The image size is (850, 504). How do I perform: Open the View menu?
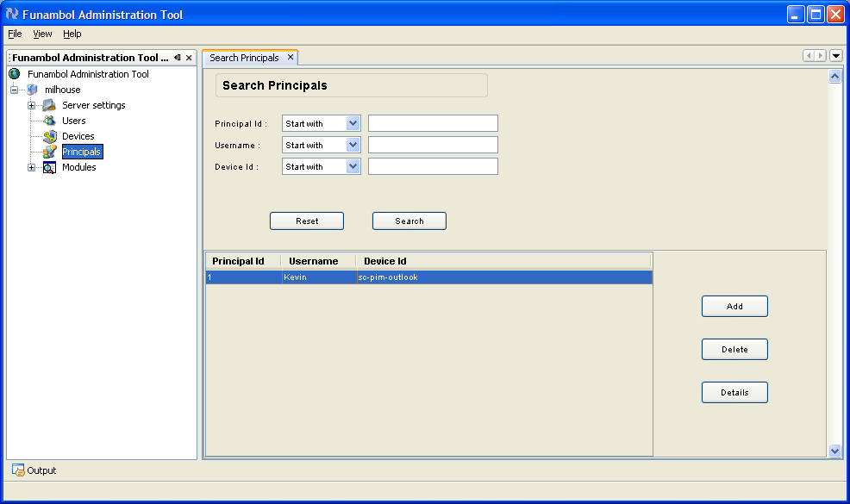tap(42, 34)
